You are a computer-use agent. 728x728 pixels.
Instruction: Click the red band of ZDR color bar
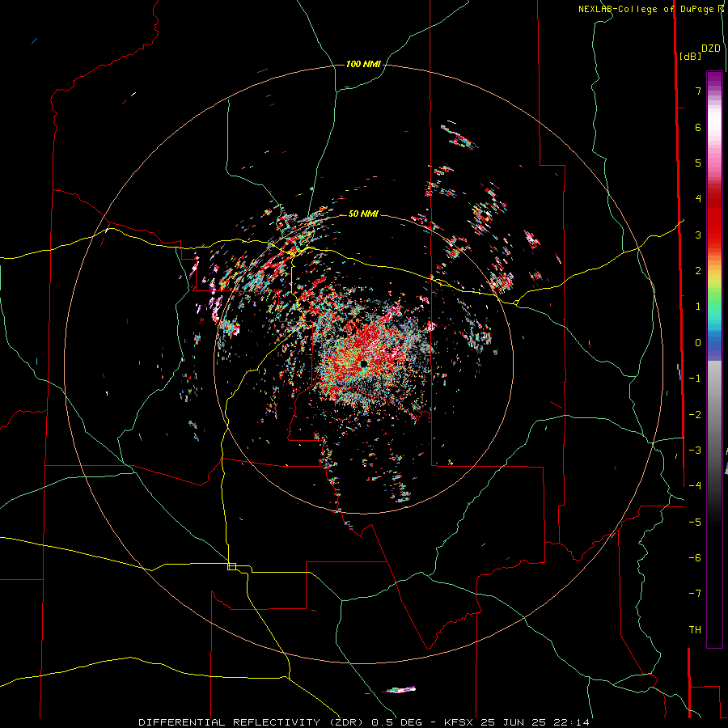[714, 223]
